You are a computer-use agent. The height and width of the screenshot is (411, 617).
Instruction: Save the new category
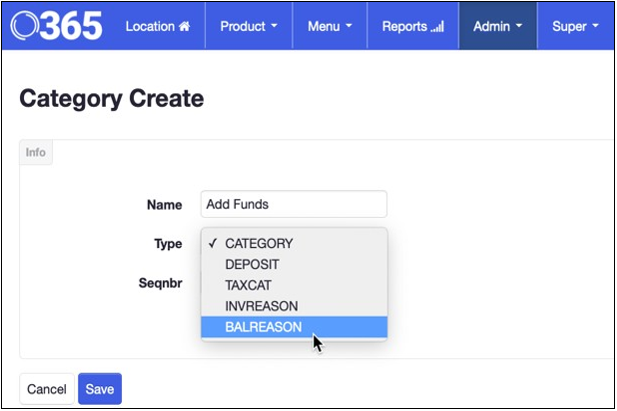click(99, 389)
